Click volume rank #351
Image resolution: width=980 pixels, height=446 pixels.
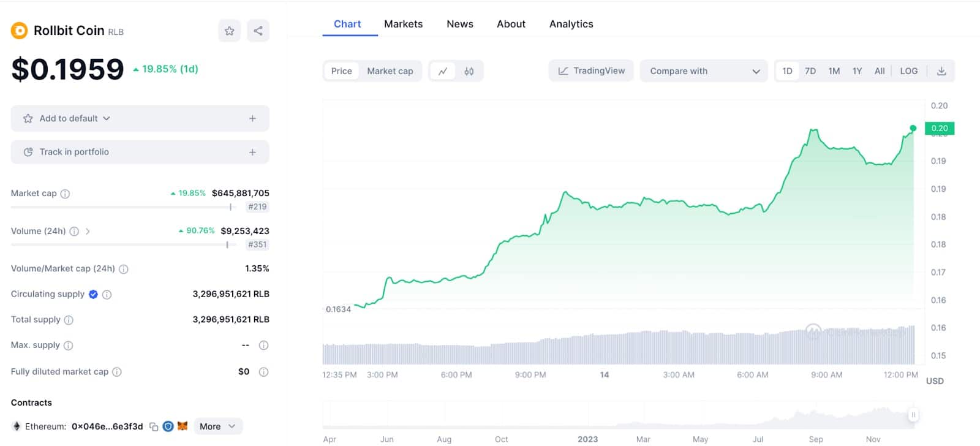(x=257, y=244)
